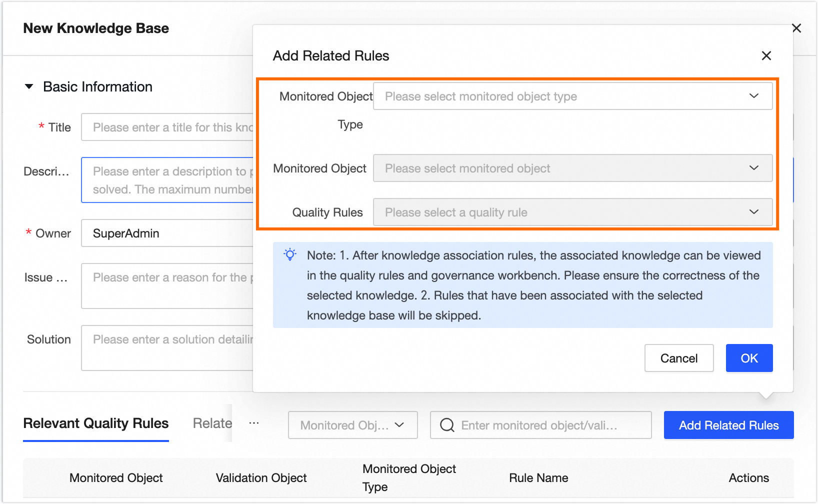Focus the Solution text area
The image size is (818, 504).
168,347
